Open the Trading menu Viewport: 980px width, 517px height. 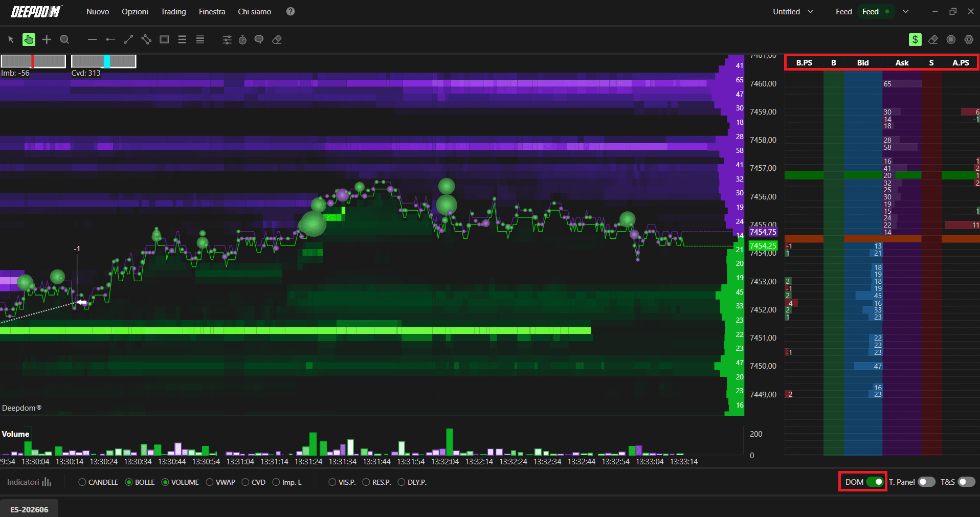[x=173, y=11]
